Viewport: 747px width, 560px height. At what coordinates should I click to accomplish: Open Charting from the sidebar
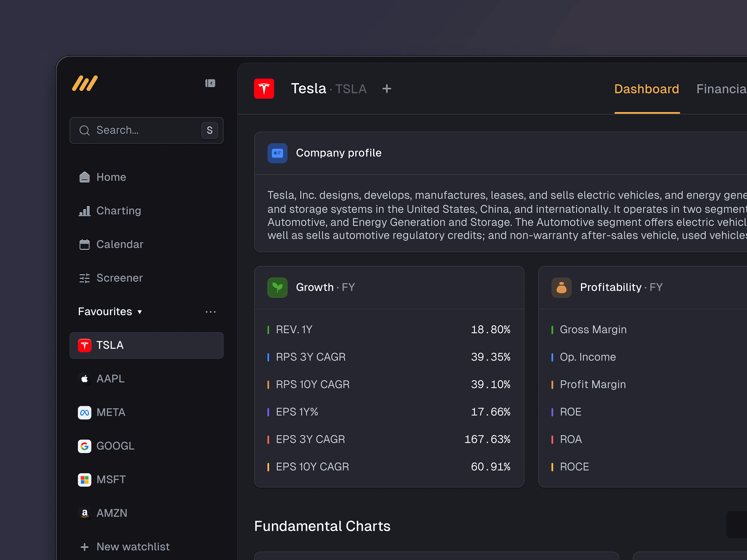(118, 211)
